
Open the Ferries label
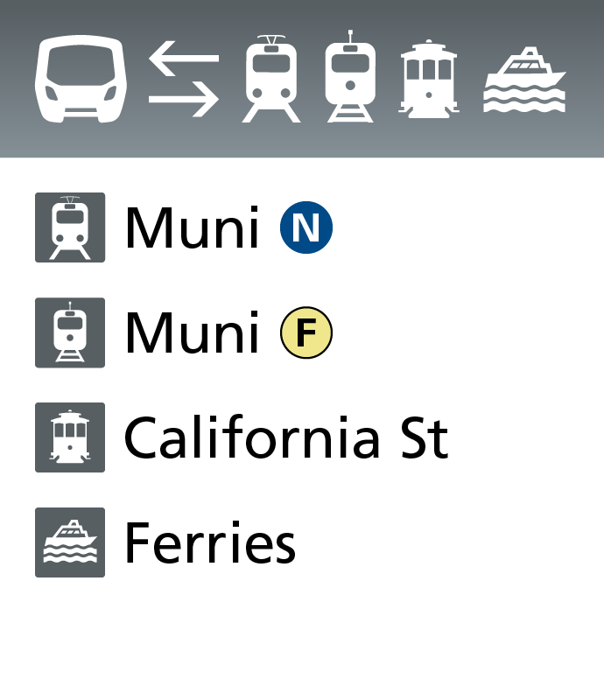tap(210, 542)
